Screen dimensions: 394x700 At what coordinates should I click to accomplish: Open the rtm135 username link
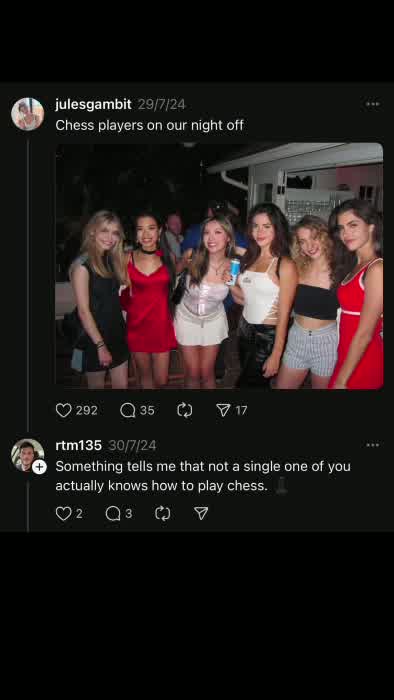tap(79, 445)
